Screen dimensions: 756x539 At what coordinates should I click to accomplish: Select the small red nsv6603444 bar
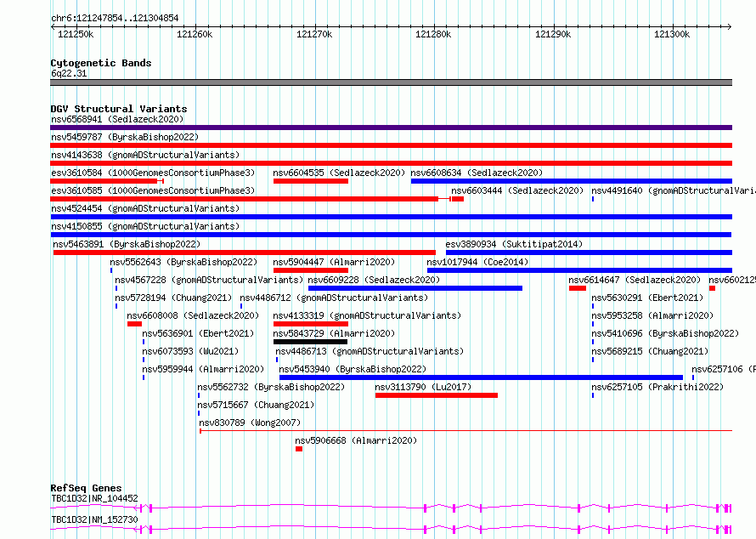(458, 199)
